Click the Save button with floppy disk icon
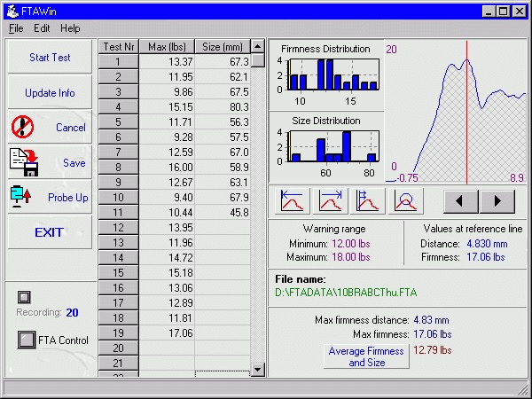The image size is (532, 399). [50, 162]
